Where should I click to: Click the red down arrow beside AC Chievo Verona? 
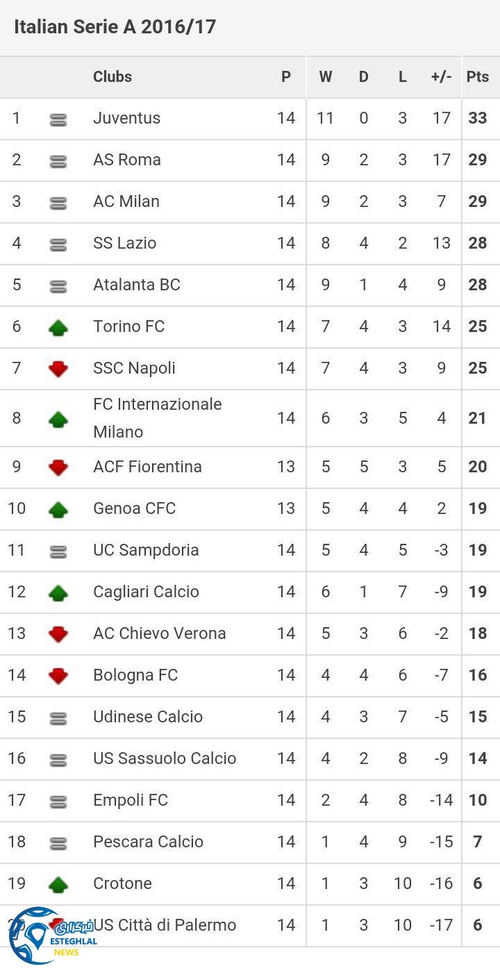[58, 634]
